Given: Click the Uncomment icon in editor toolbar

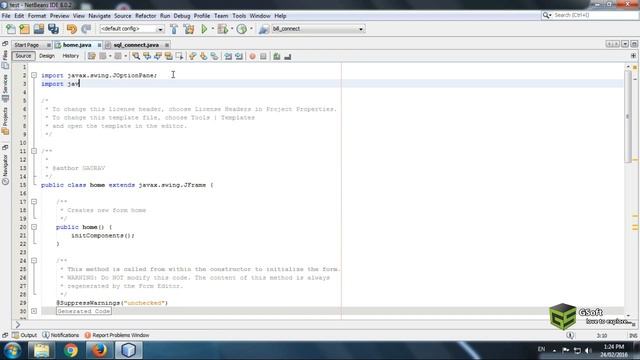Looking at the screenshot, I should pos(288,56).
